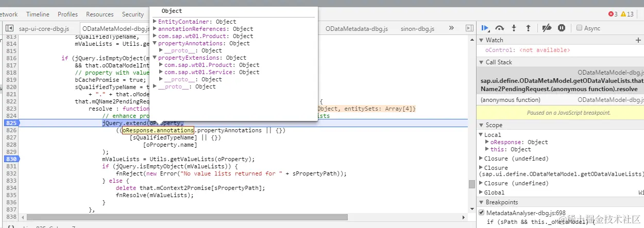Click the oControl watch expression
This screenshot has height=228, width=644.
click(528, 50)
